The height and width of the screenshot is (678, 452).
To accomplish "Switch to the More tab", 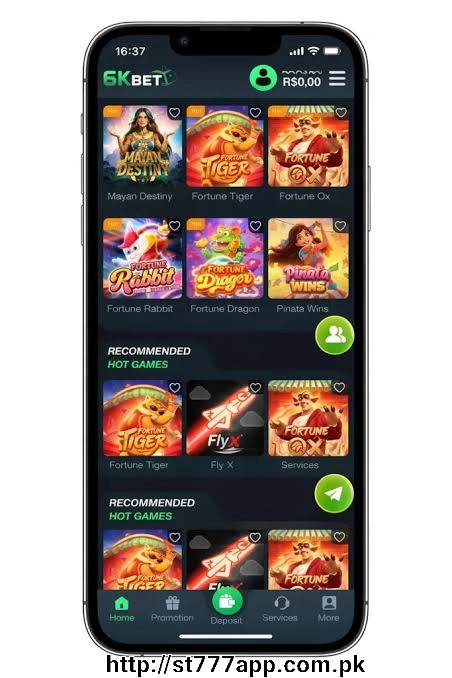I will pos(329,608).
